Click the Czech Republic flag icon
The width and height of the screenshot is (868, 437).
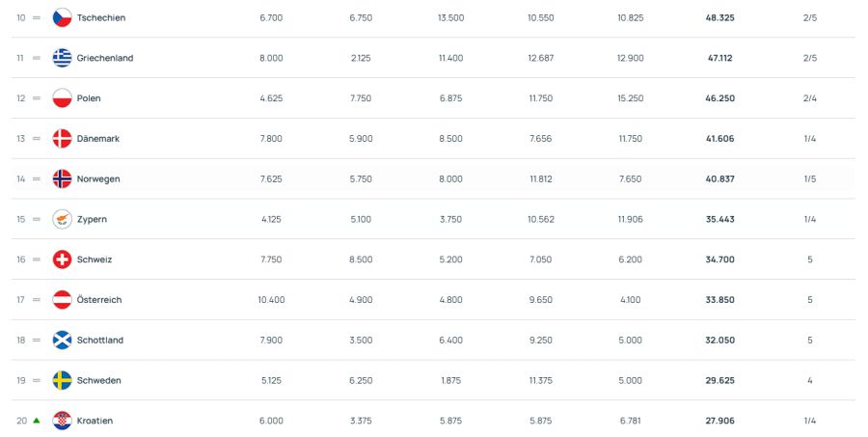click(63, 17)
